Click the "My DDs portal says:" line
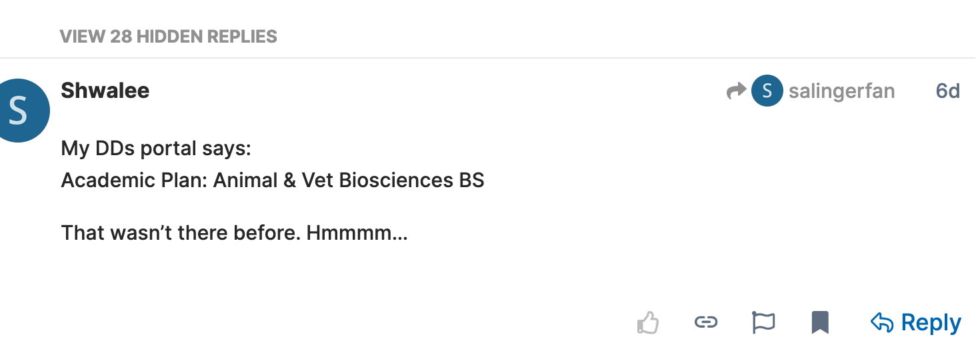 156,149
